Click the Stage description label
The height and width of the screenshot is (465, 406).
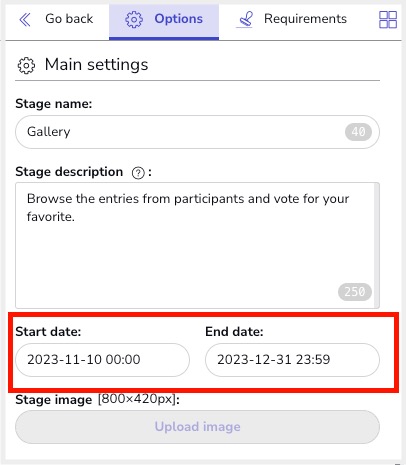coord(69,172)
